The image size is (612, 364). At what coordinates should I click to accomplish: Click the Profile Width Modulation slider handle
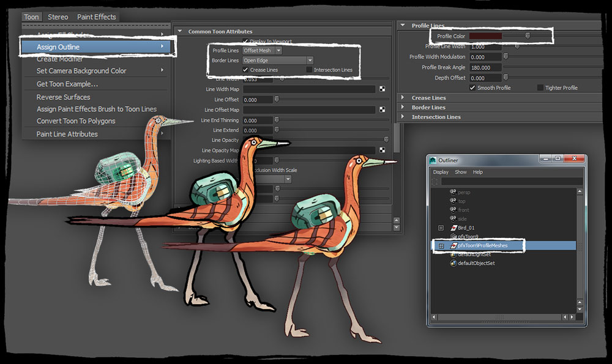[x=506, y=56]
